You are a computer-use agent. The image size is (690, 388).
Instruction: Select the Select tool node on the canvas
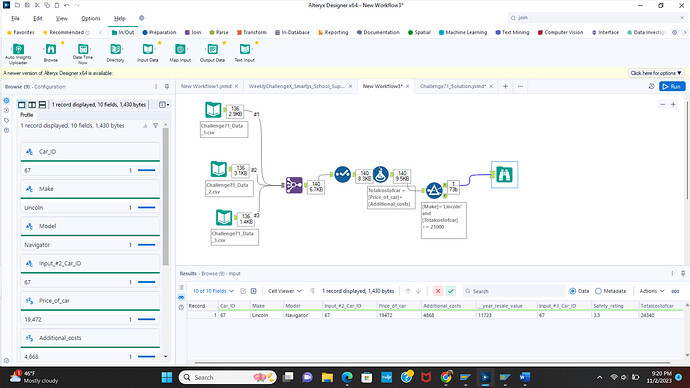tap(342, 175)
